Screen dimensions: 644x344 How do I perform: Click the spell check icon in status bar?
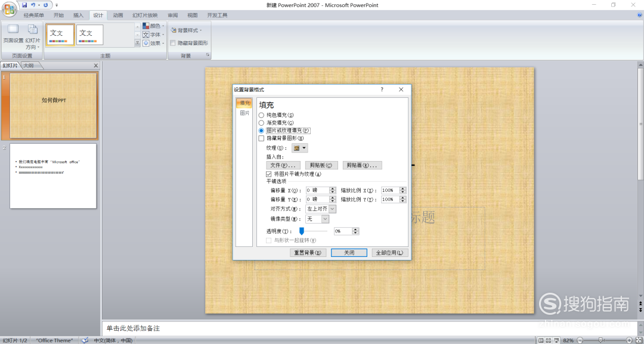85,340
